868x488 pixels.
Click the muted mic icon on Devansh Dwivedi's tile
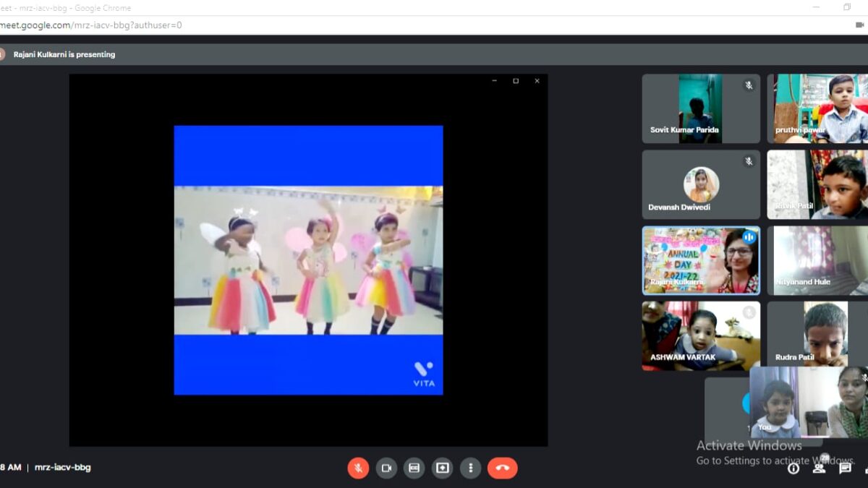[x=749, y=161]
